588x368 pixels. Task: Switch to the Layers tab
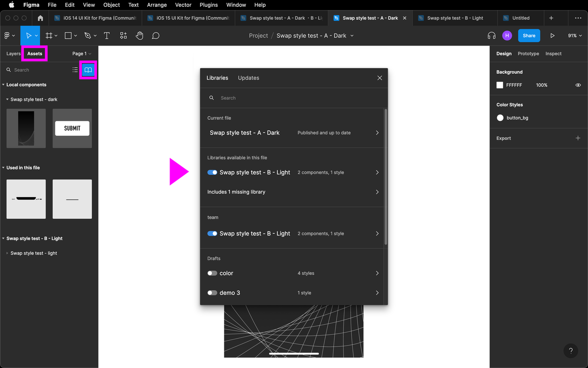tap(14, 54)
